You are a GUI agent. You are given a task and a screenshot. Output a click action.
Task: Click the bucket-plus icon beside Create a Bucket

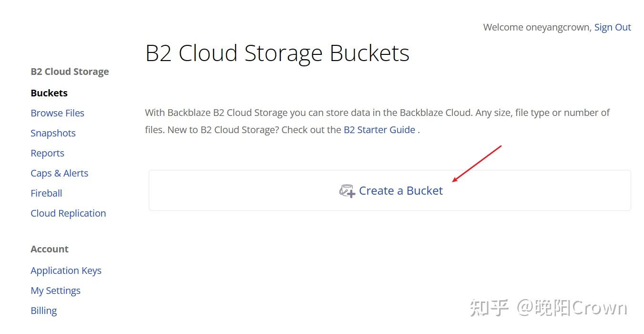(347, 190)
